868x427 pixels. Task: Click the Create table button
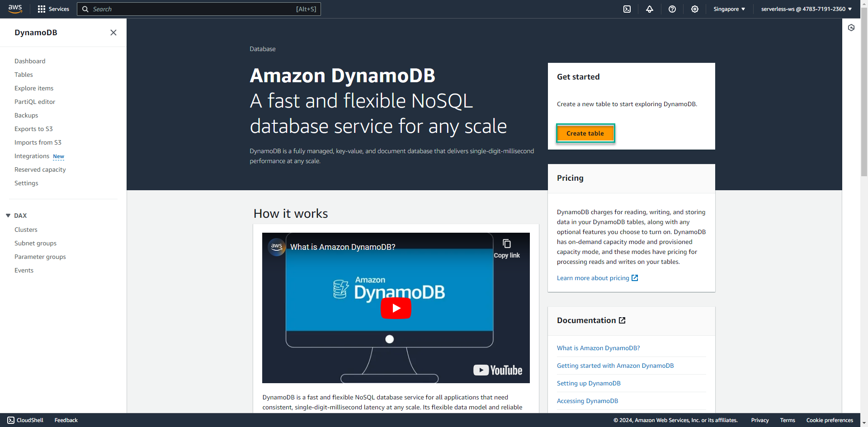click(585, 133)
